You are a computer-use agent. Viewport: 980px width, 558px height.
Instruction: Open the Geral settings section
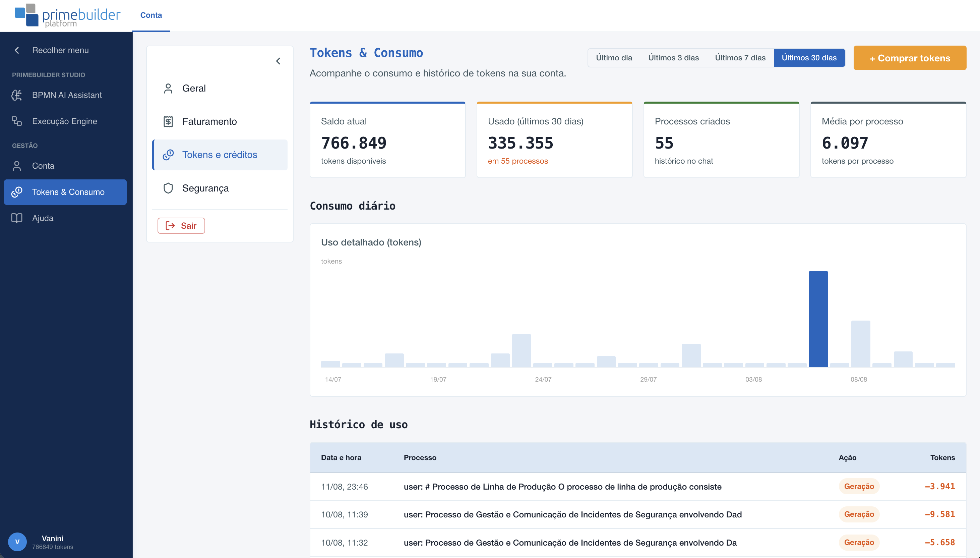[220, 89]
